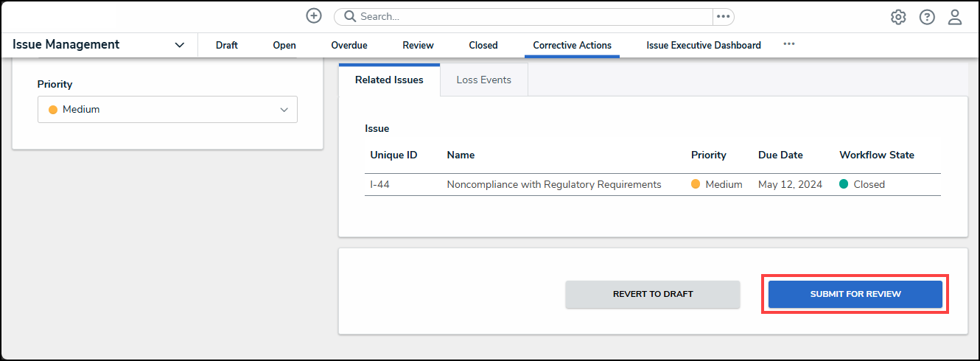Click Revert to Draft button

pyautogui.click(x=653, y=294)
